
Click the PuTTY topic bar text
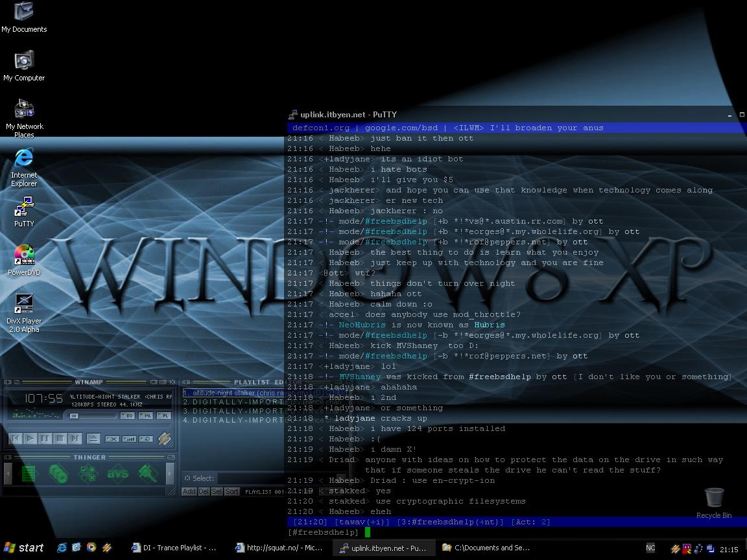pos(448,128)
